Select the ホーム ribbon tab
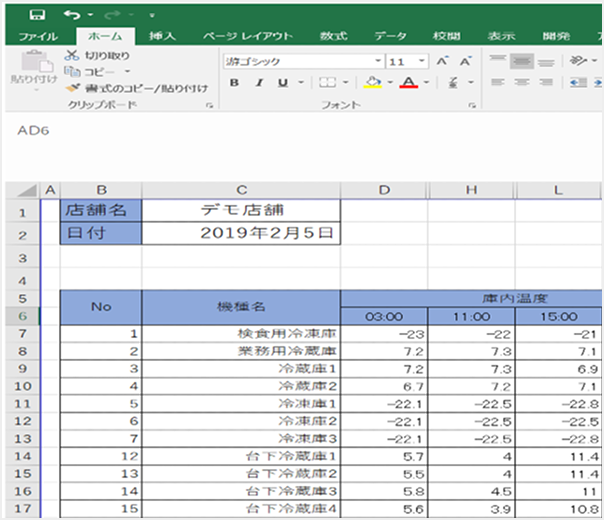Screen dimensions: 604x520 pos(105,36)
